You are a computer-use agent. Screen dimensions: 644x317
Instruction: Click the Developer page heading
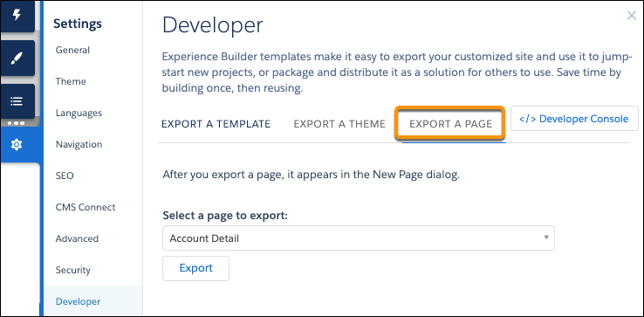click(213, 25)
